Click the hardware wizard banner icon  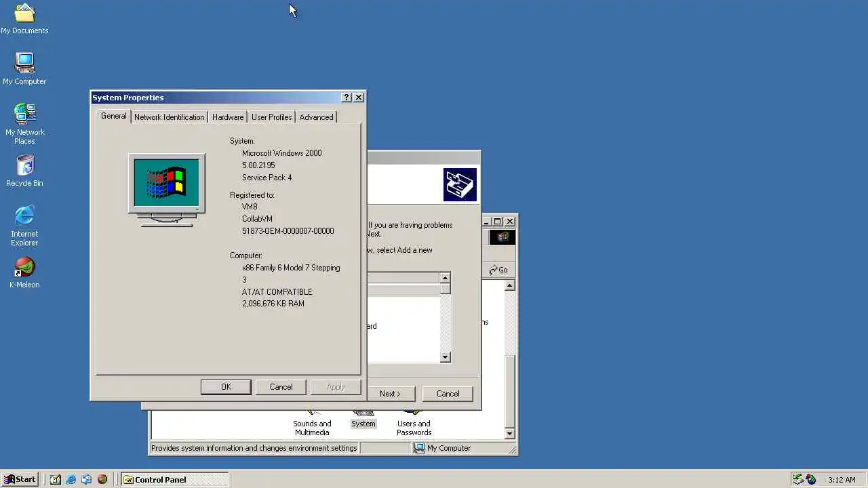tap(460, 184)
